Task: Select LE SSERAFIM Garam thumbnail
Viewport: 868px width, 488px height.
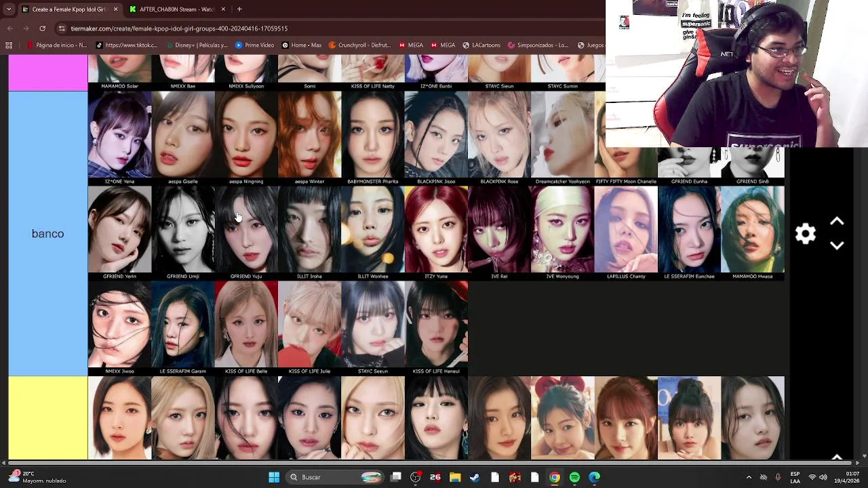Action: (182, 328)
